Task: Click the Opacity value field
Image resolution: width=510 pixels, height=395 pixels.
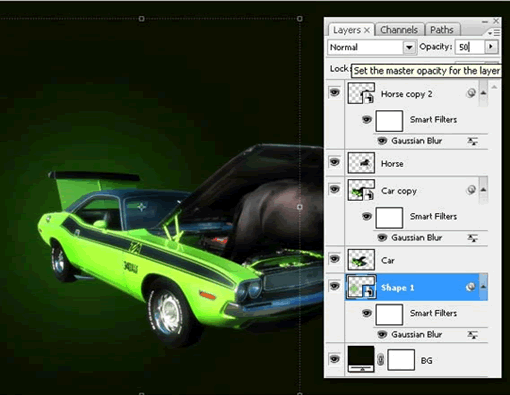Action: click(470, 47)
